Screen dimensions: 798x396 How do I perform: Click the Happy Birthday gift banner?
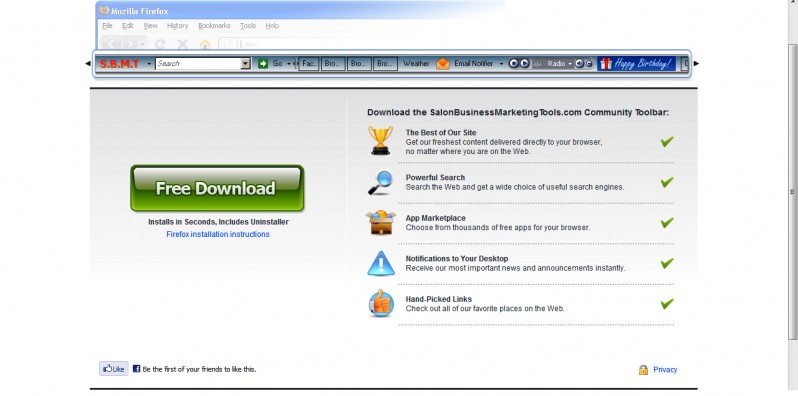pyautogui.click(x=636, y=64)
